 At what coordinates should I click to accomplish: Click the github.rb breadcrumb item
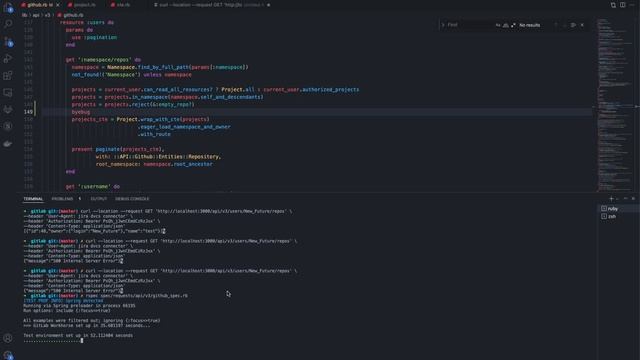point(71,15)
